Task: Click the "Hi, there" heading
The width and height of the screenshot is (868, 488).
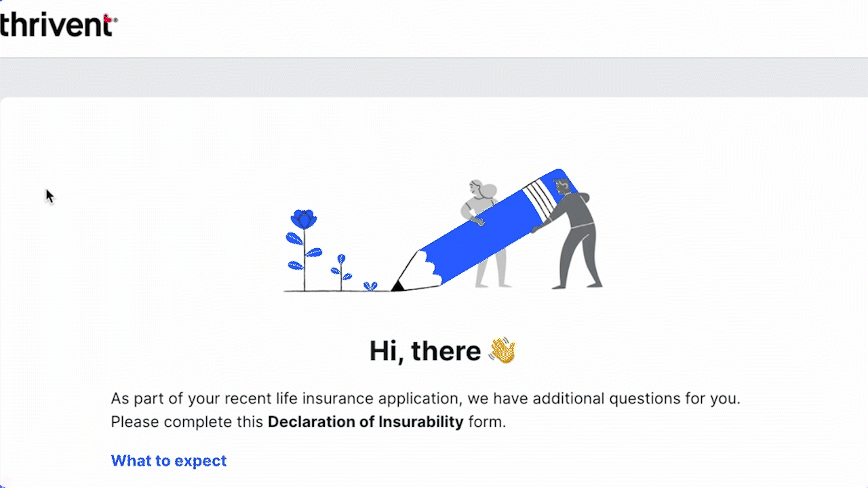Action: [x=425, y=351]
